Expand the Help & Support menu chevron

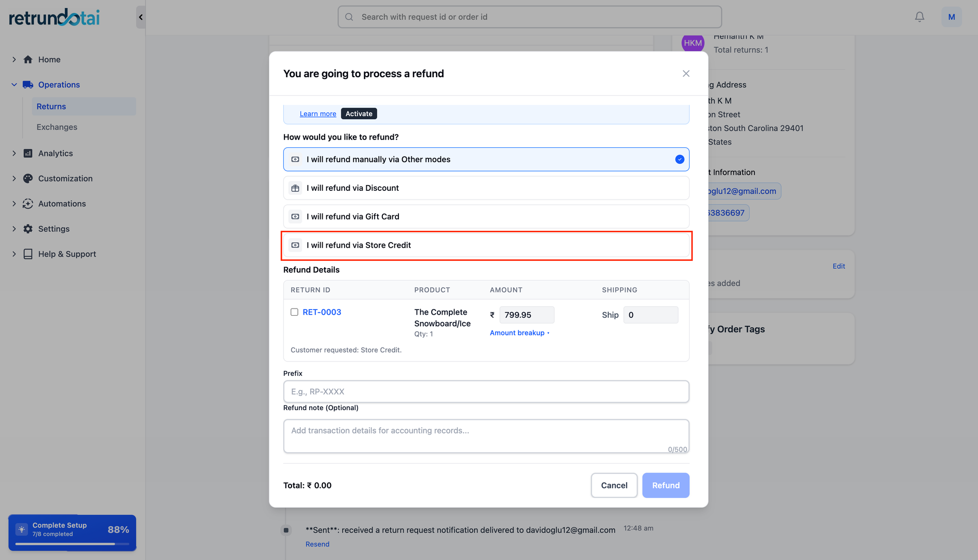tap(14, 254)
